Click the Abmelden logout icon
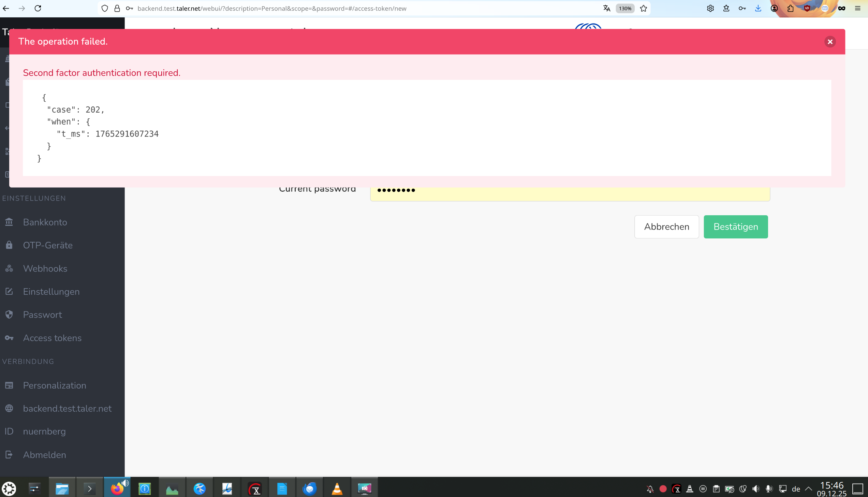This screenshot has width=868, height=497. point(9,454)
